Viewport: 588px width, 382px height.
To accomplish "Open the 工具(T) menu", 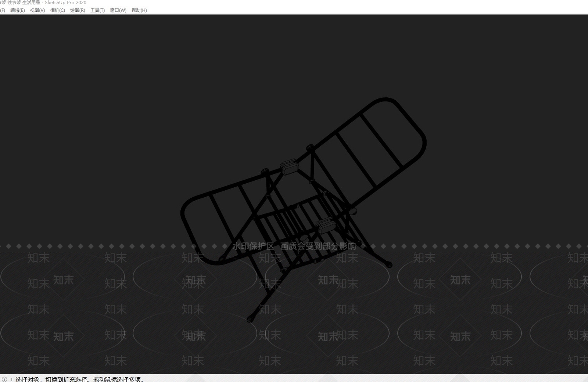I will point(97,10).
